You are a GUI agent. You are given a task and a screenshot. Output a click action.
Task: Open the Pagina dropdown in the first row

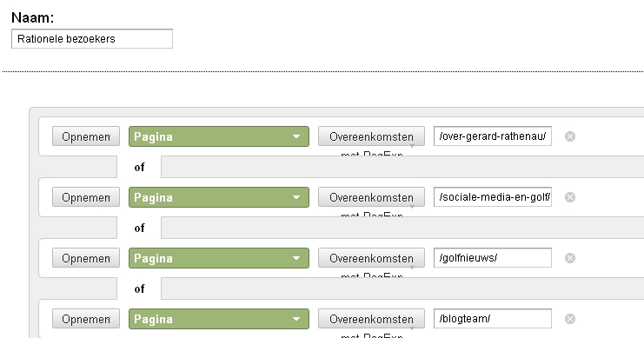tap(219, 136)
